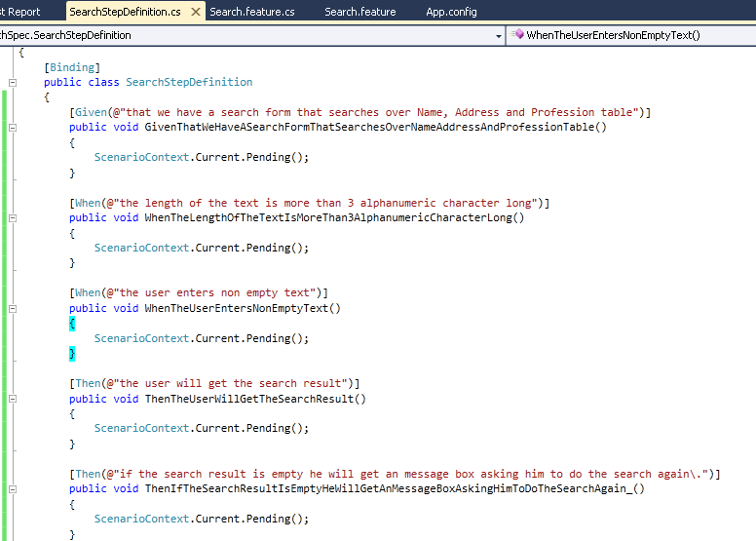The height and width of the screenshot is (541, 756).
Task: Click inside the Given step string
Action: pyautogui.click(x=376, y=112)
